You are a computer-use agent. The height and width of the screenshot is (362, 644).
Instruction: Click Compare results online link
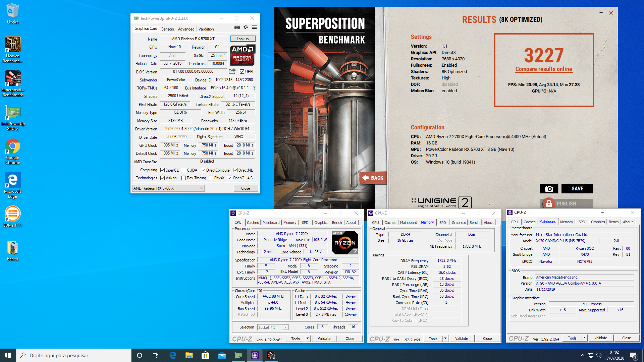[544, 69]
